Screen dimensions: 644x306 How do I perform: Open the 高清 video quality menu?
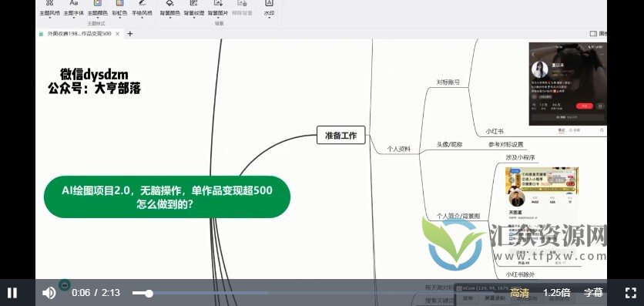coord(519,293)
